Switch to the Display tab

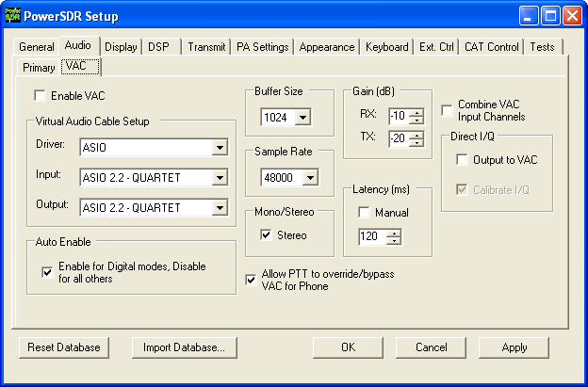121,47
